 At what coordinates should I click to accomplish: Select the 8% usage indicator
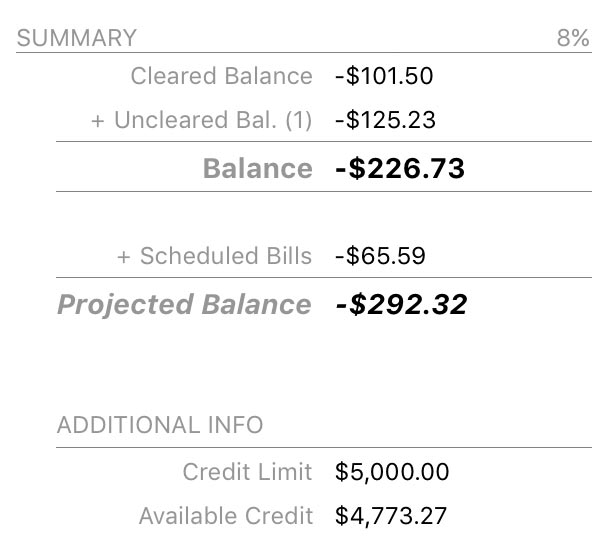[573, 39]
